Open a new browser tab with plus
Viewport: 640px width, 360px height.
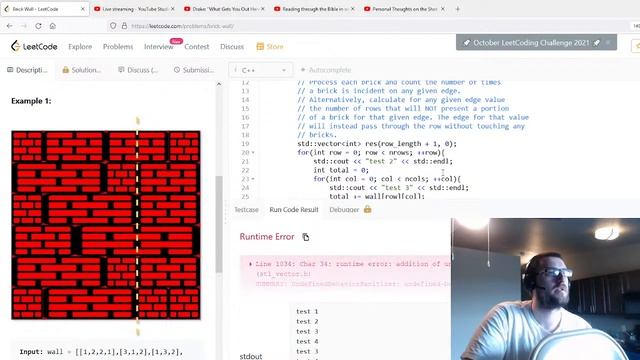(458, 9)
